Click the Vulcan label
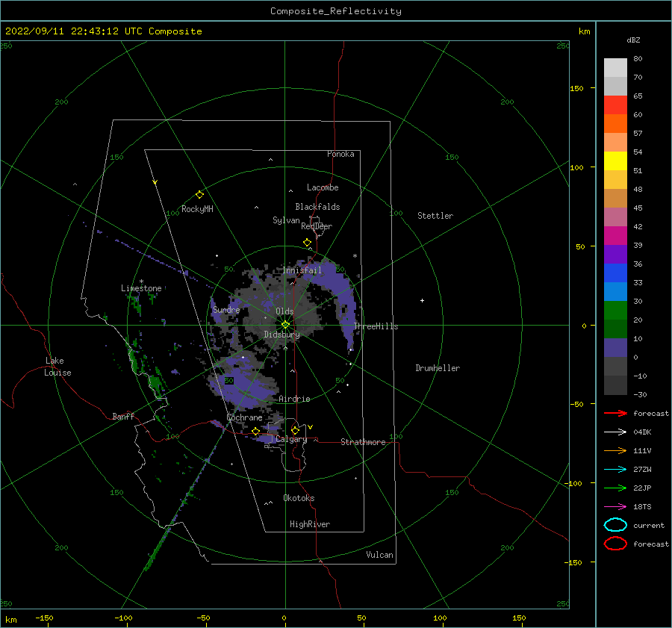The image size is (672, 628). (x=379, y=555)
